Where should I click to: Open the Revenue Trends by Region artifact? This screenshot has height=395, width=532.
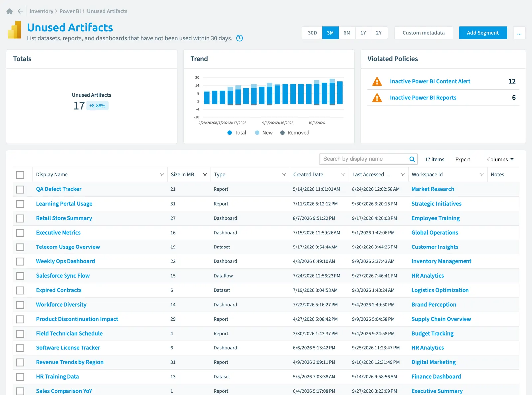(x=70, y=362)
